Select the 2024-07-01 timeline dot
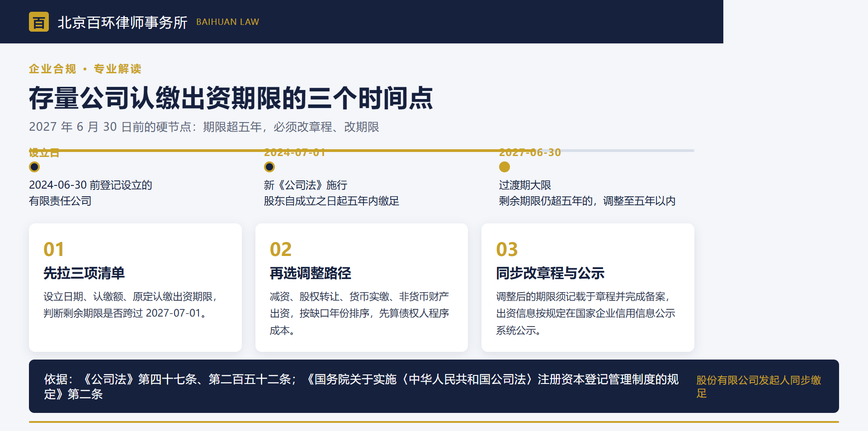This screenshot has width=868, height=431. tap(269, 167)
